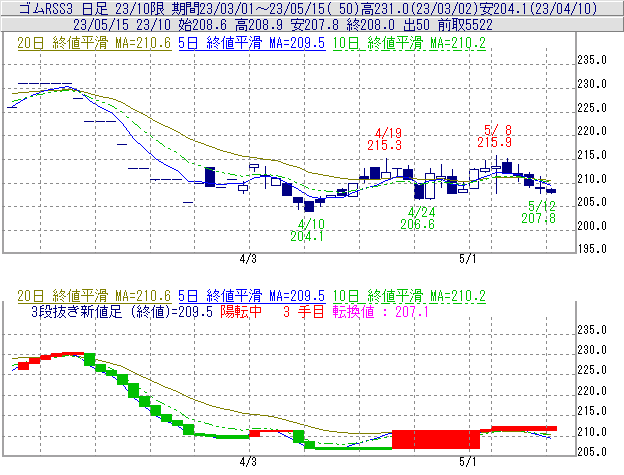Click the 5/8 peak label 215.9
This screenshot has width=624, height=475.
(x=494, y=142)
